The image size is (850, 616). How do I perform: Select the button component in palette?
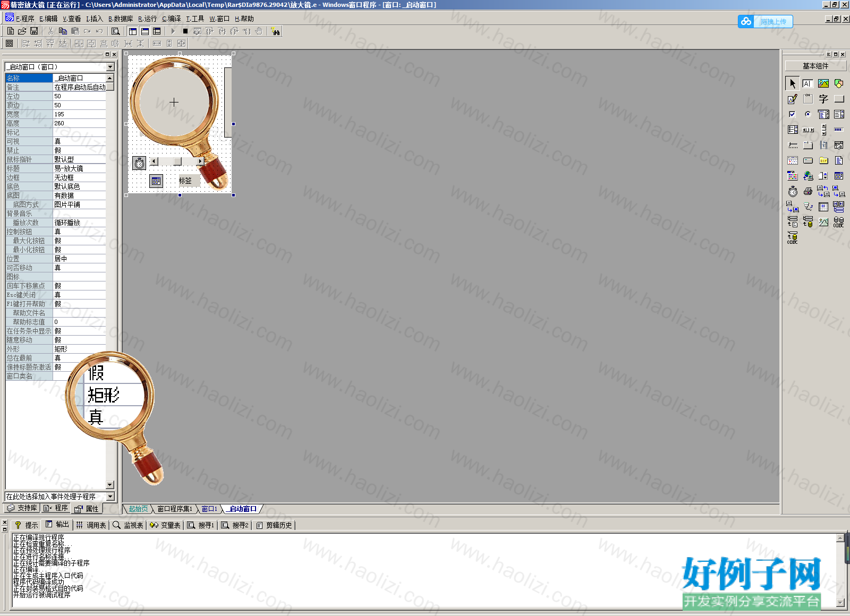coord(839,99)
